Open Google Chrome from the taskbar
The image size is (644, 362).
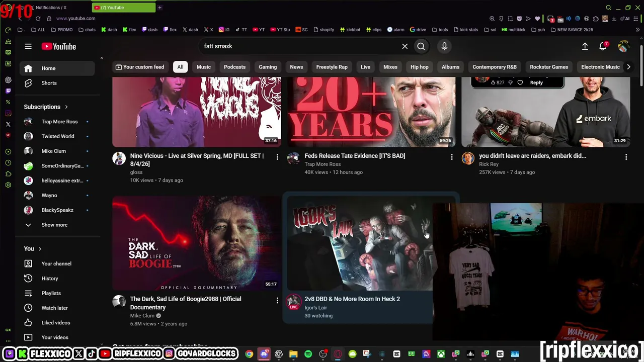coord(249,354)
